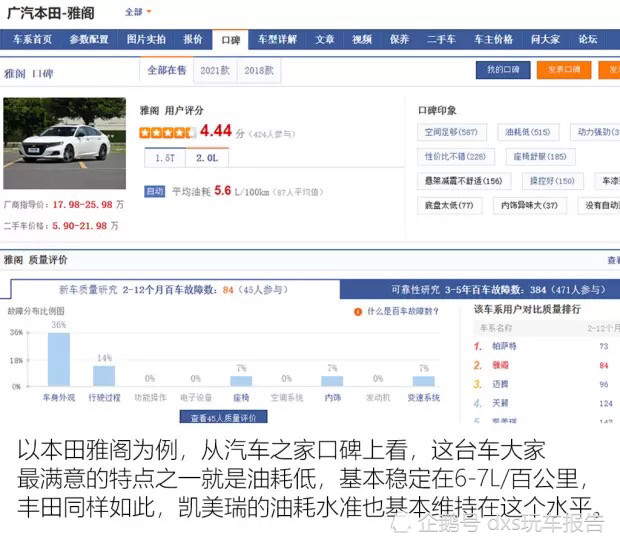Click 性价比不错(228) impression tag
Viewport: 620px width, 544px height.
click(x=456, y=157)
